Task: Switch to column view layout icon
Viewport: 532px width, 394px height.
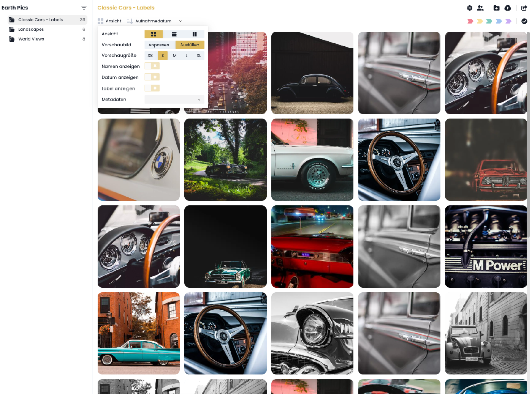Action: tap(195, 34)
